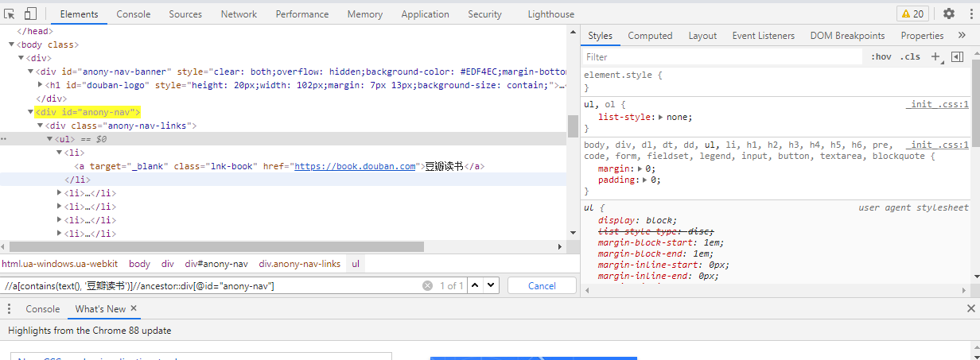Collapse the body element node
The image size is (980, 360).
click(13, 45)
